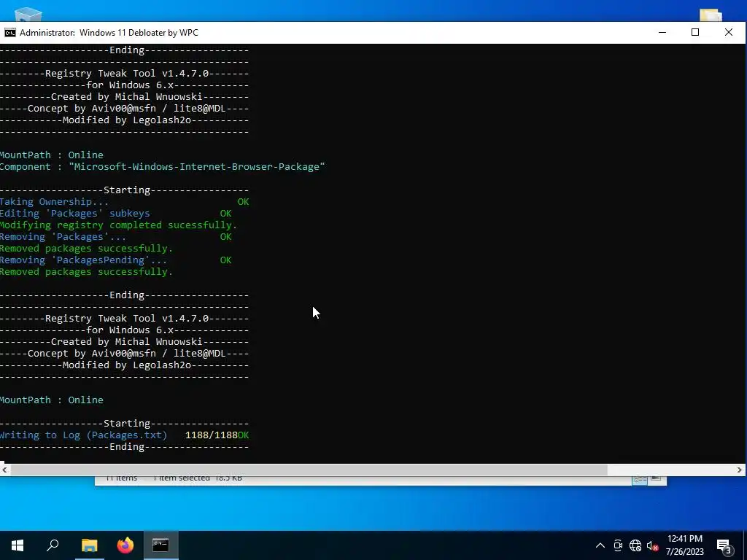The width and height of the screenshot is (747, 560).
Task: Close the Debloater console window
Action: (x=729, y=32)
